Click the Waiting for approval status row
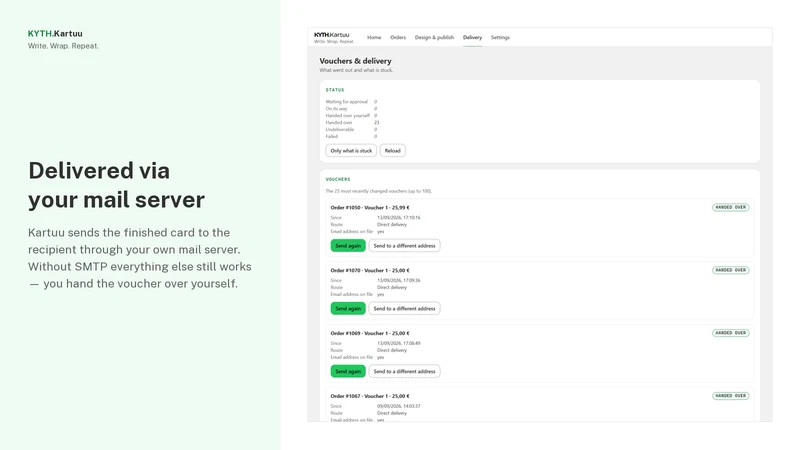 [x=352, y=102]
